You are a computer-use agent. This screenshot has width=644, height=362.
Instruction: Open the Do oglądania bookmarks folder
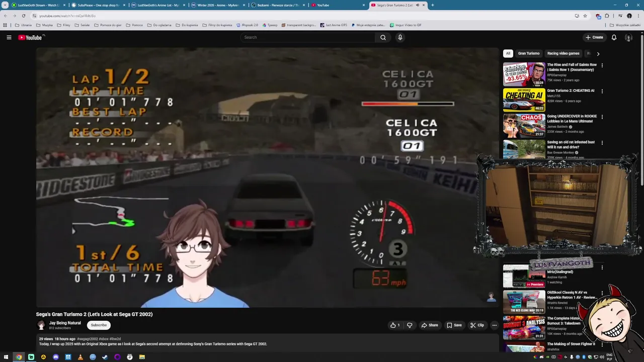click(159, 25)
